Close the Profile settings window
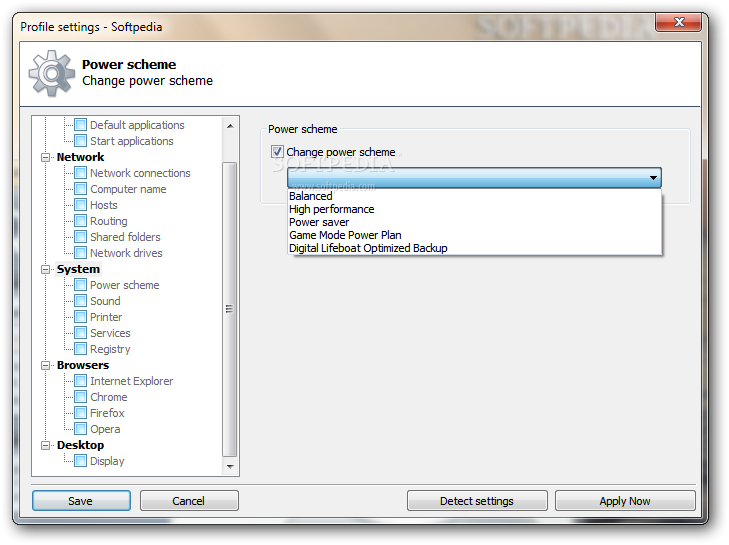This screenshot has height=545, width=729. click(x=678, y=22)
